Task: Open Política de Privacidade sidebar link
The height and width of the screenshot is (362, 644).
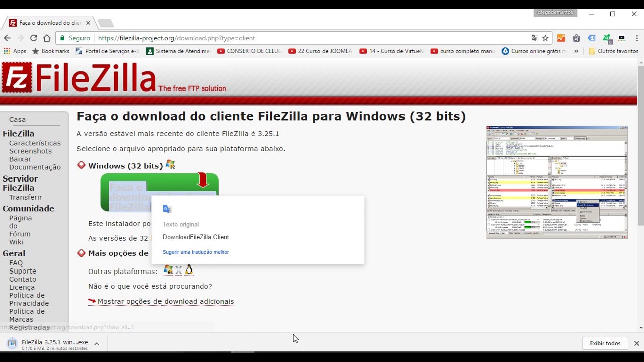Action: 29,299
